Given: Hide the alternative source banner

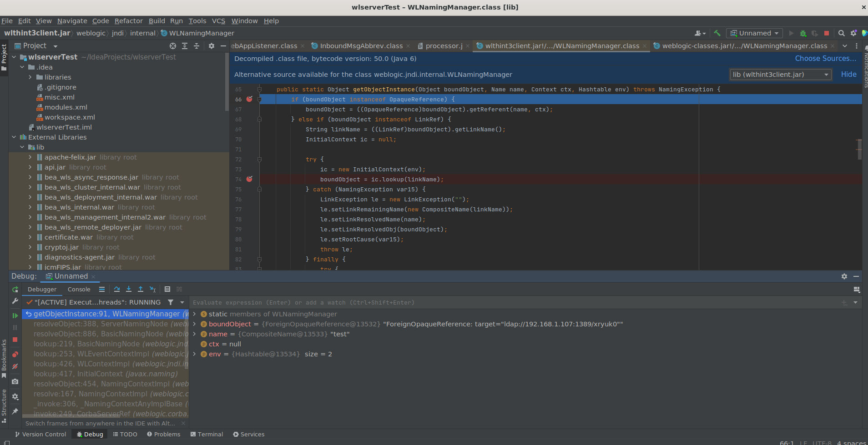Looking at the screenshot, I should (x=848, y=75).
